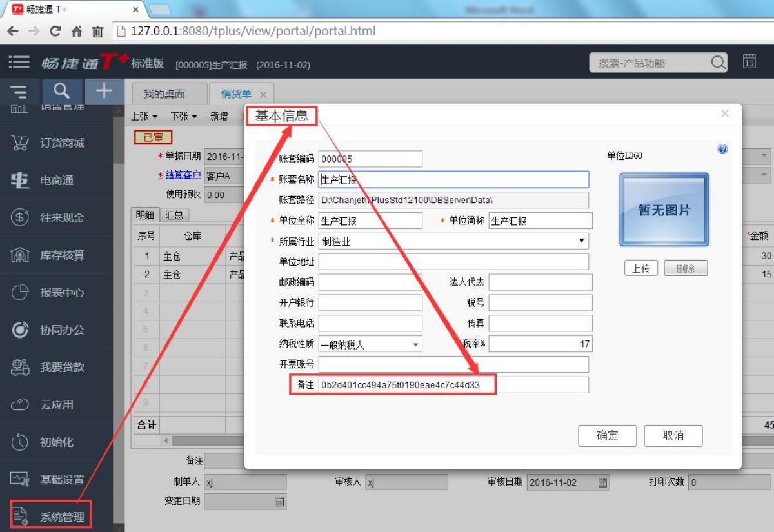Click the 传真 input field
This screenshot has width=774, height=532.
(x=541, y=324)
